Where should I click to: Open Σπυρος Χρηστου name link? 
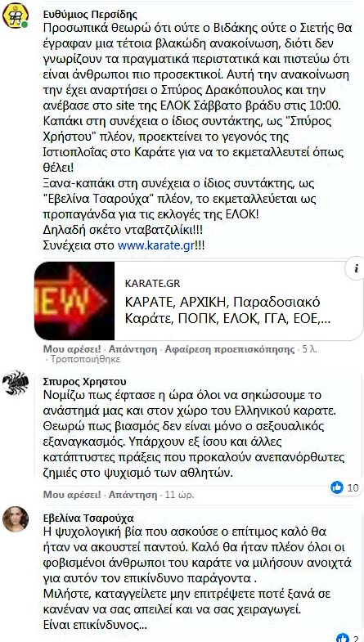tap(85, 381)
